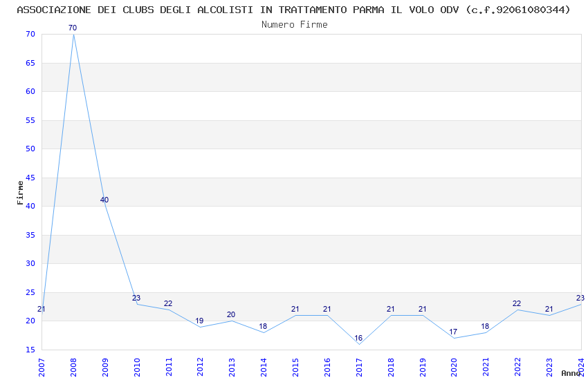Click the data value 18 for year 2014
588x380 pixels.
[x=263, y=327]
